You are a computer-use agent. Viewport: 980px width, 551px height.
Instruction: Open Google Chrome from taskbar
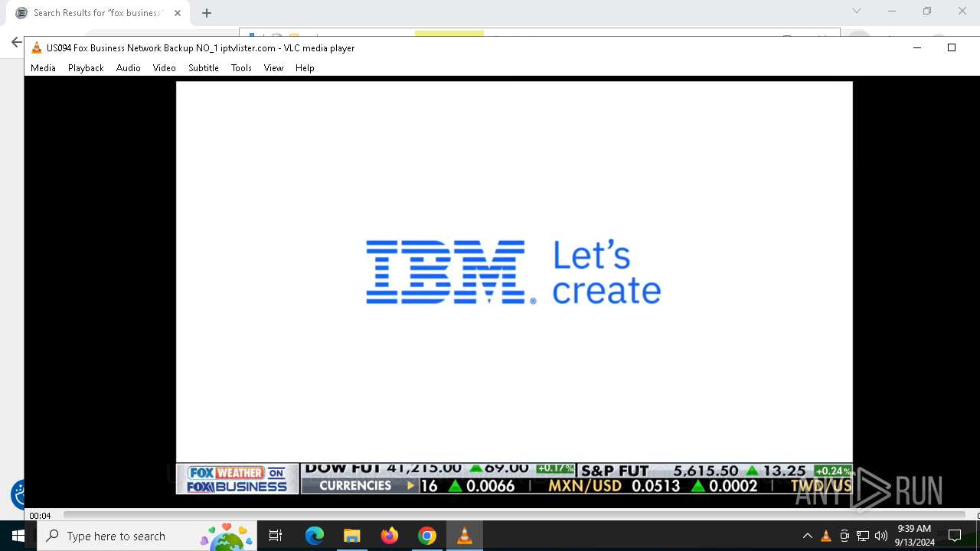[427, 536]
